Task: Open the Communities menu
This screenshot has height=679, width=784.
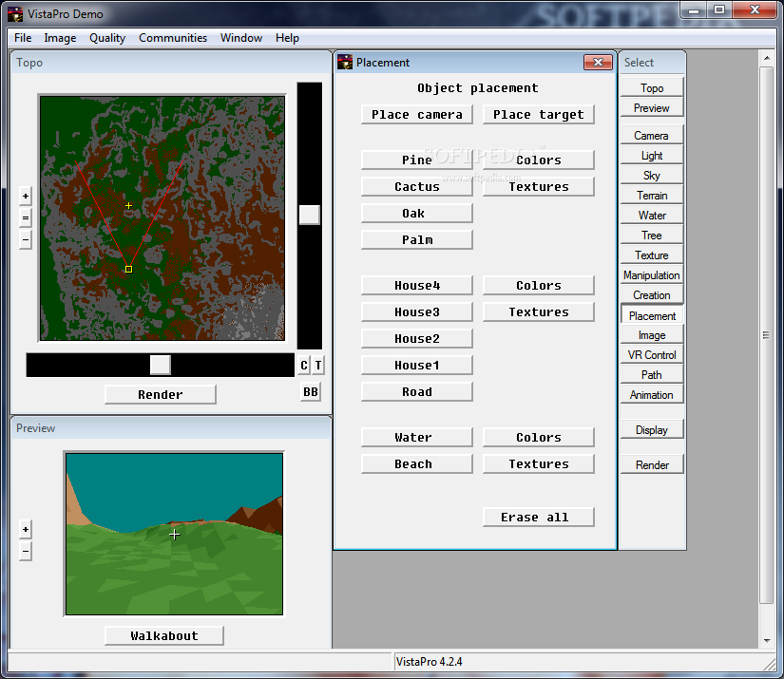Action: click(x=173, y=38)
